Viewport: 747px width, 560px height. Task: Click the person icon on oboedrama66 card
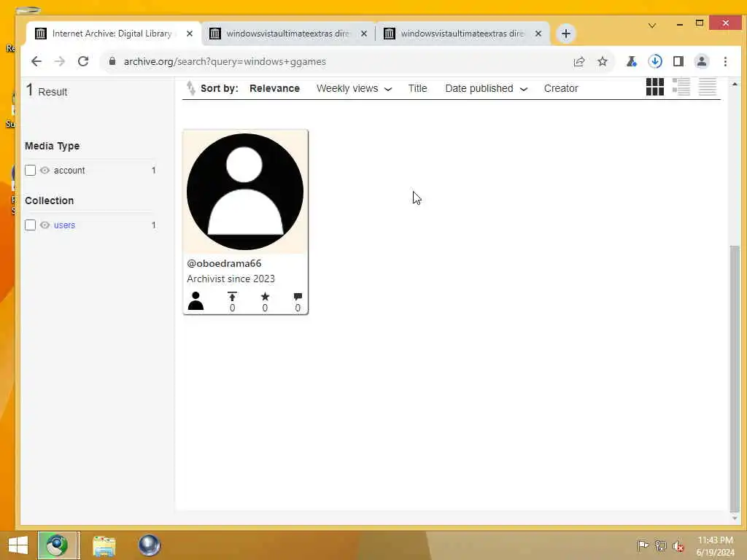pos(196,301)
